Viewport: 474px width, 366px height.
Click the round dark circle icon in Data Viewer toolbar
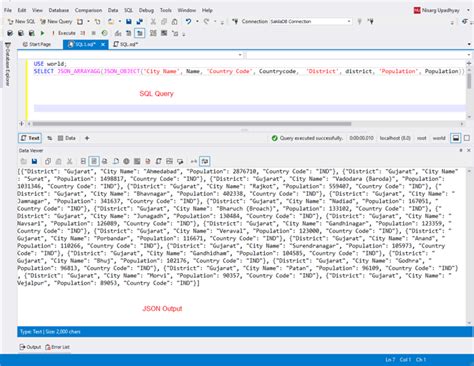[x=126, y=161]
